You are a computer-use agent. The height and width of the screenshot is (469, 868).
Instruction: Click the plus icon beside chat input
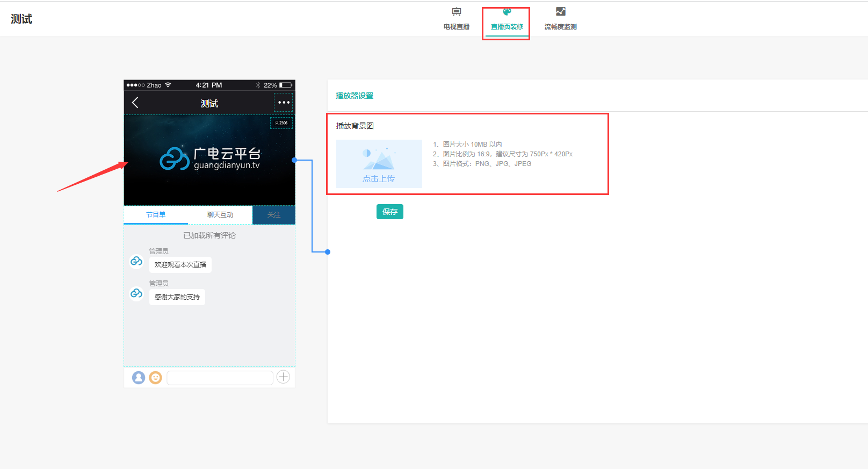(284, 377)
